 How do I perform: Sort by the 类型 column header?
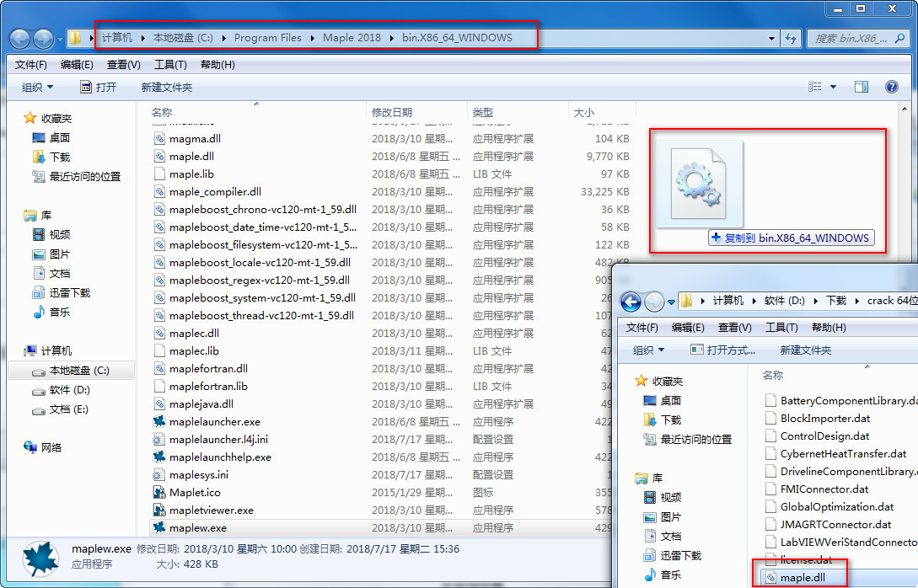tap(482, 112)
